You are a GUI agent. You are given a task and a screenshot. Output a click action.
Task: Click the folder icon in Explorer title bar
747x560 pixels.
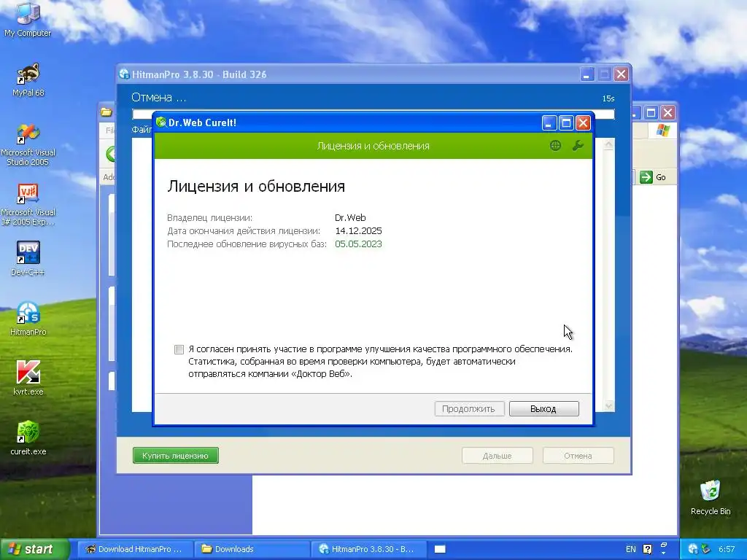coord(107,112)
